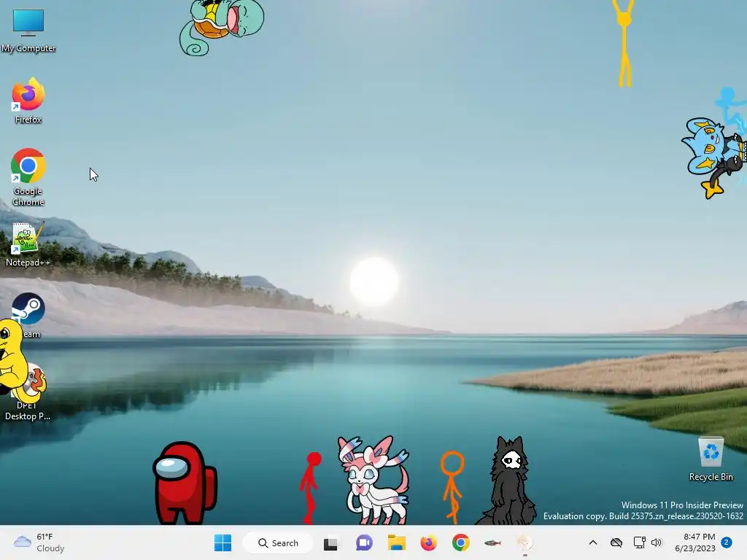747x560 pixels.
Task: Open the running DPET app in taskbar
Action: coord(525,542)
